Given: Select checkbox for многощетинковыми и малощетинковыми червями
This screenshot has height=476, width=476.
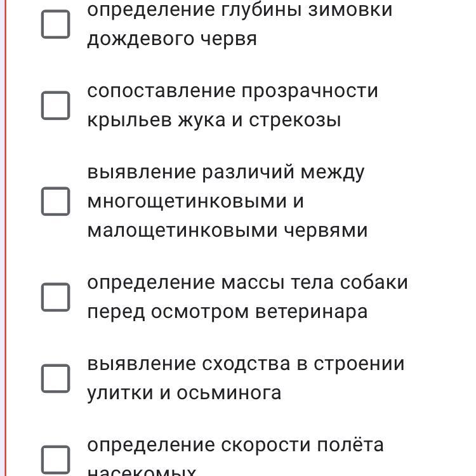Looking at the screenshot, I should 56,201.
